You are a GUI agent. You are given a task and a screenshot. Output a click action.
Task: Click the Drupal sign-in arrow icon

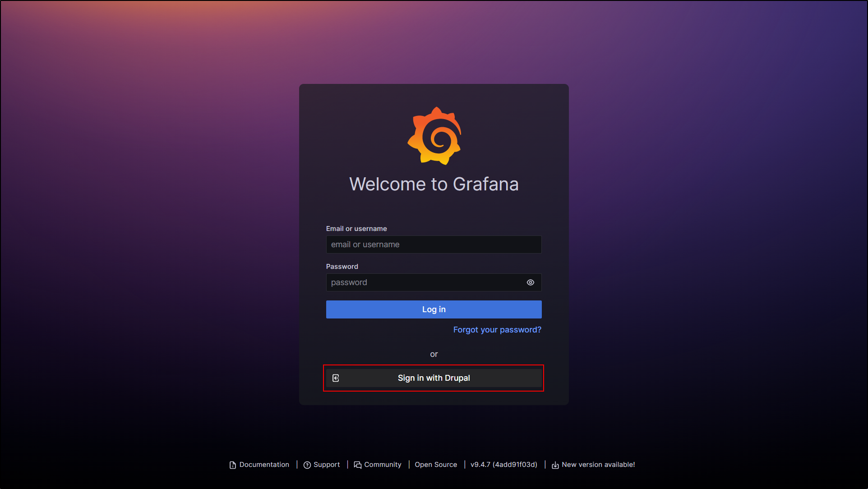(x=336, y=378)
